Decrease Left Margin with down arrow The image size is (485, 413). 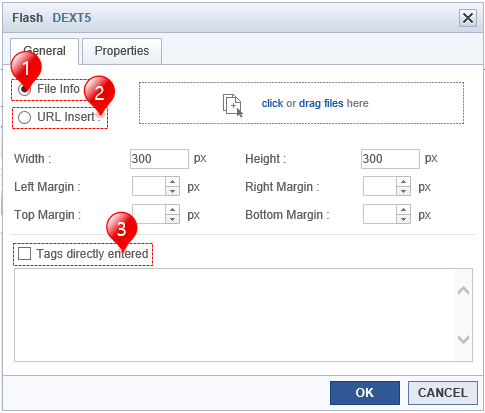tap(172, 191)
